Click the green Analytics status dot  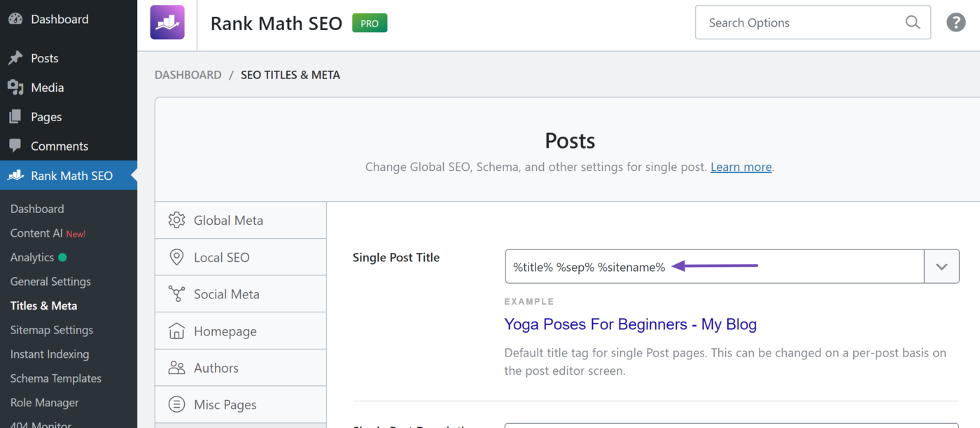[x=62, y=258]
